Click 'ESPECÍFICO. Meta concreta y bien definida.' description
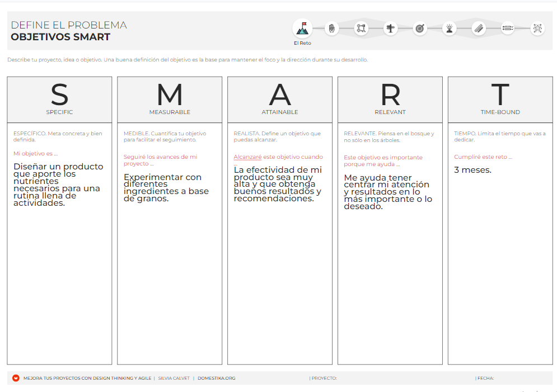 click(x=58, y=136)
